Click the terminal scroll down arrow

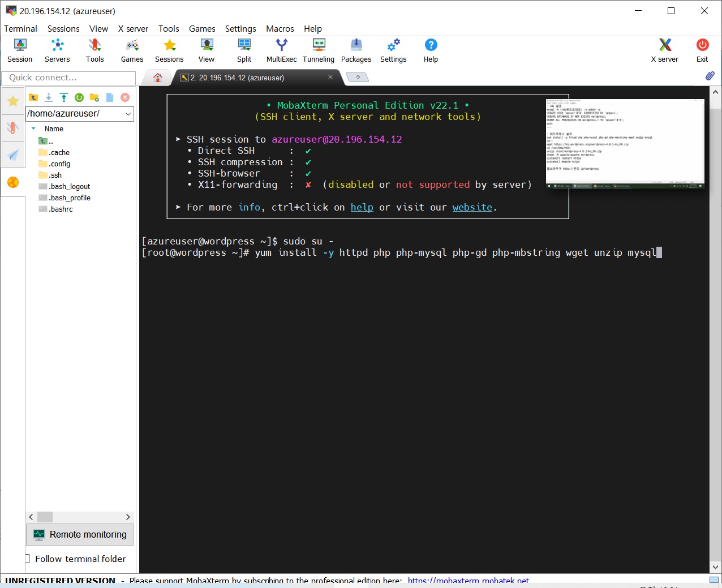pyautogui.click(x=715, y=566)
